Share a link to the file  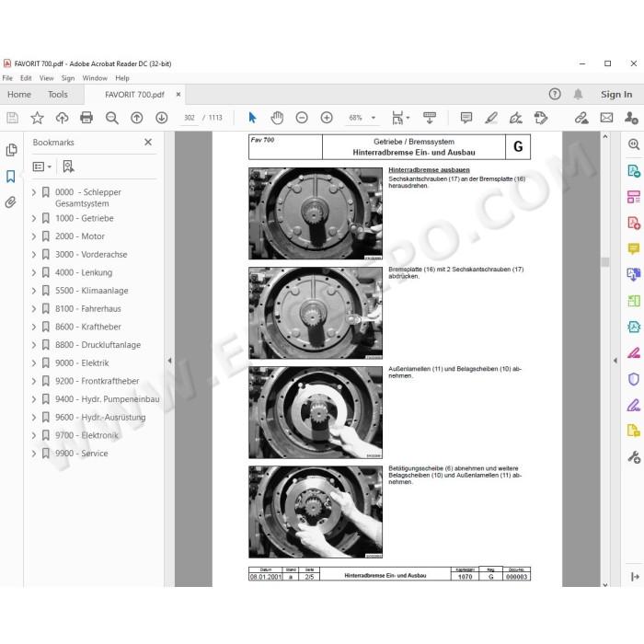581,118
